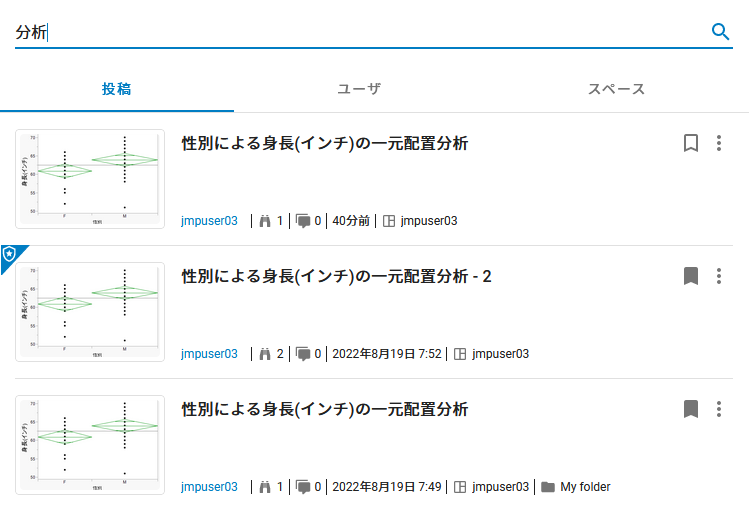Screen dimensions: 749x532
Task: Click space name jmpuser03 on 40分前 post
Action: (429, 221)
